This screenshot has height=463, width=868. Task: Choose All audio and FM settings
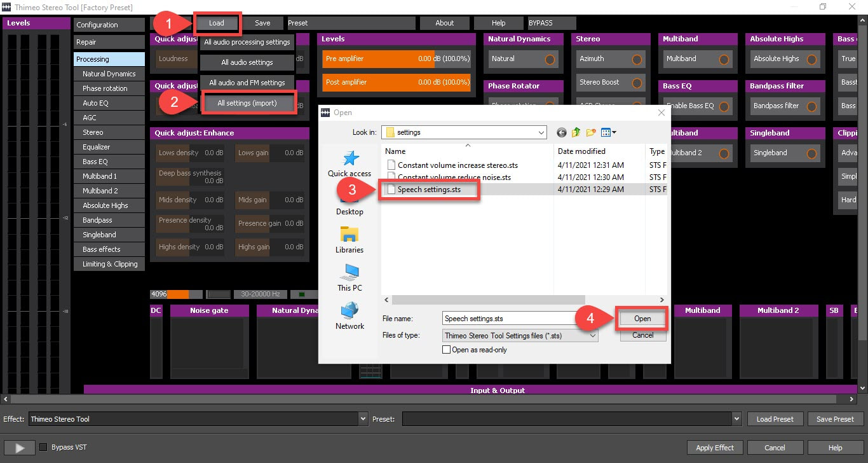[x=247, y=83]
